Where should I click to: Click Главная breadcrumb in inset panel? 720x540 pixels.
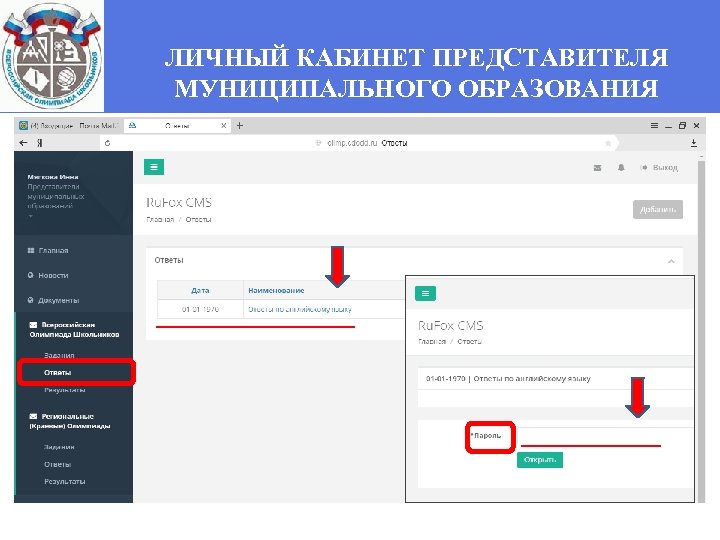point(432,341)
